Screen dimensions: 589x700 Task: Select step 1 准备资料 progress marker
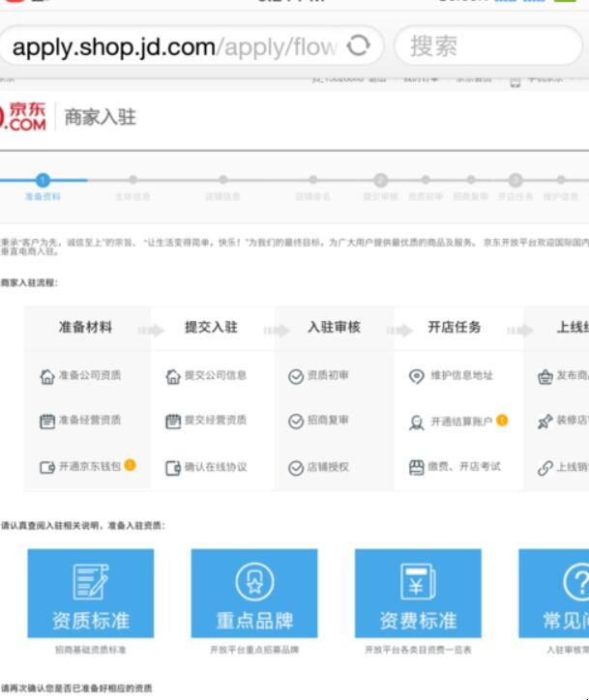coord(43,181)
